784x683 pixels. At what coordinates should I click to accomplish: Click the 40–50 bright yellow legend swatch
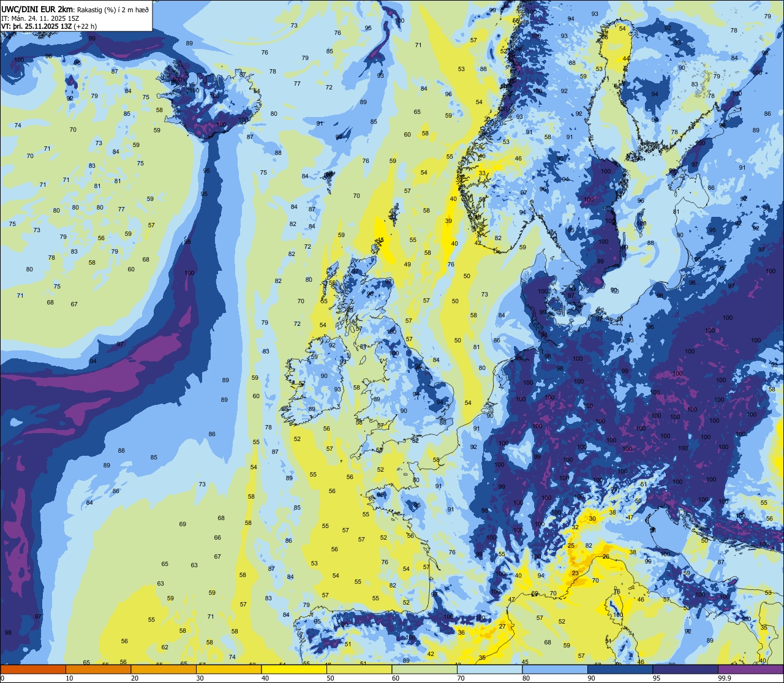click(294, 669)
